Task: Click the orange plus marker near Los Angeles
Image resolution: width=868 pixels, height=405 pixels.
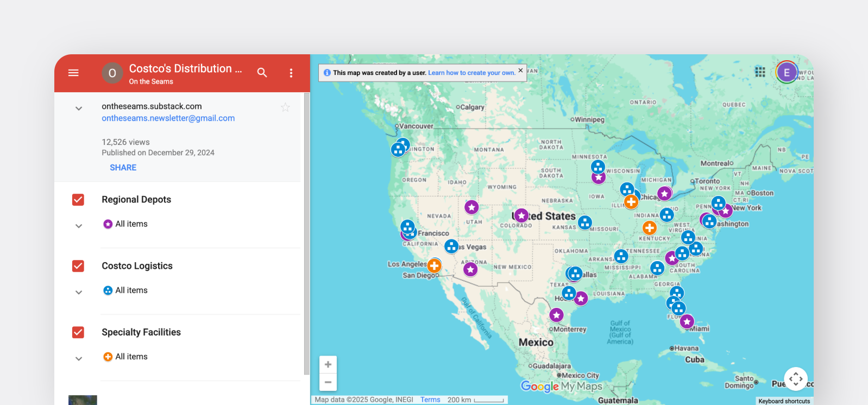Action: pos(434,265)
